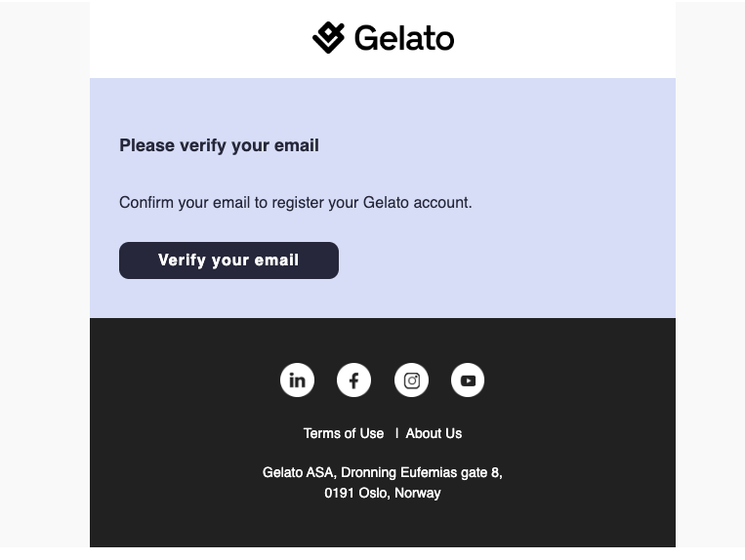The width and height of the screenshot is (745, 560).
Task: Click the Gelato wordmark in header
Action: pyautogui.click(x=404, y=38)
